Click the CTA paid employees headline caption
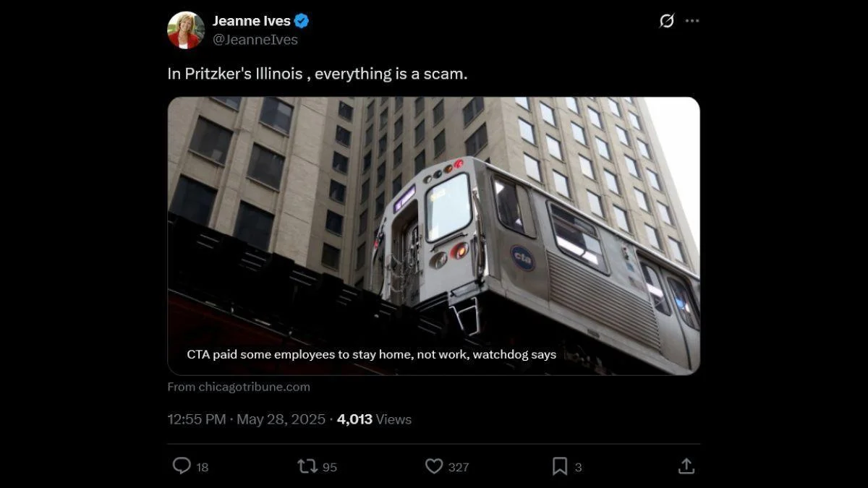This screenshot has width=868, height=488. [372, 354]
